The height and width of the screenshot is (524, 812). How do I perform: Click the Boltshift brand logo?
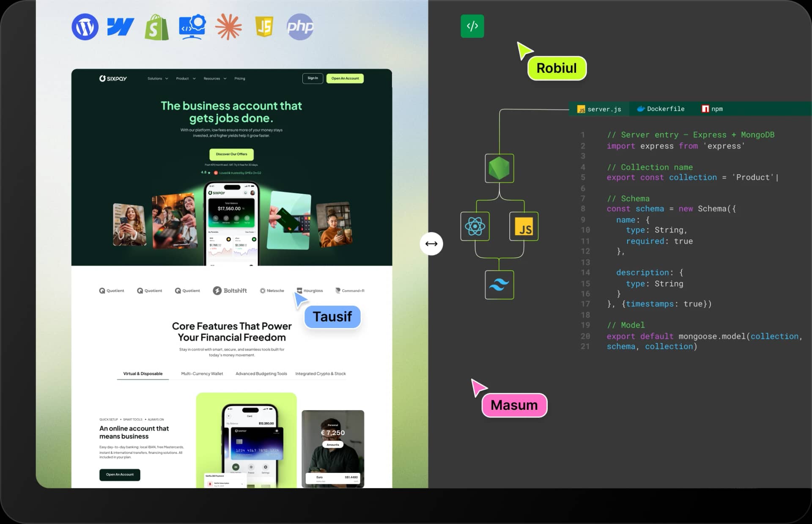[x=230, y=291]
